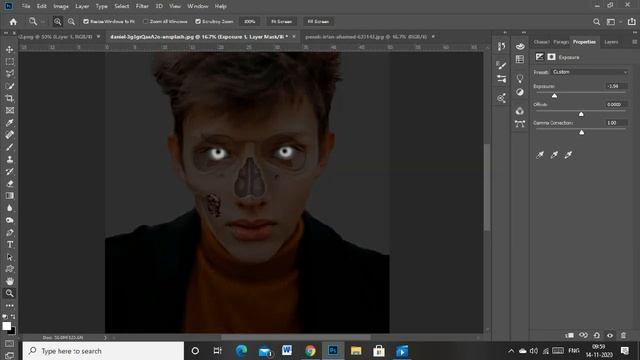Select the Eyedropper tool in left toolbar
Screen dimensions: 640x360
(x=9, y=122)
